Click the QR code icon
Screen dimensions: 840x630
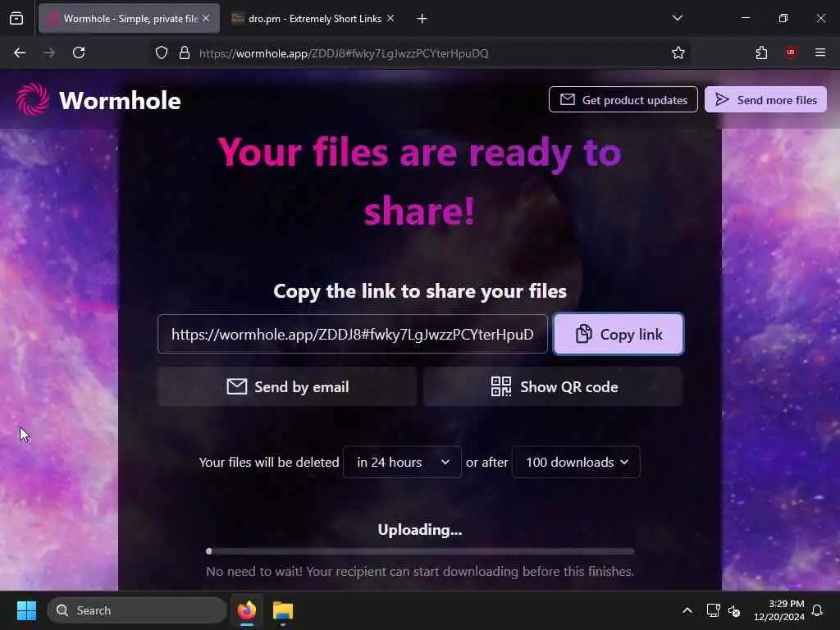point(501,386)
